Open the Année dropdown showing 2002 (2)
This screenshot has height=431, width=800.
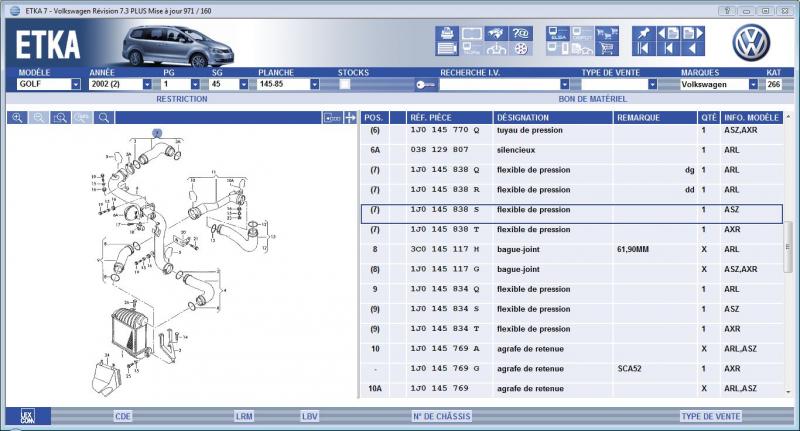147,84
